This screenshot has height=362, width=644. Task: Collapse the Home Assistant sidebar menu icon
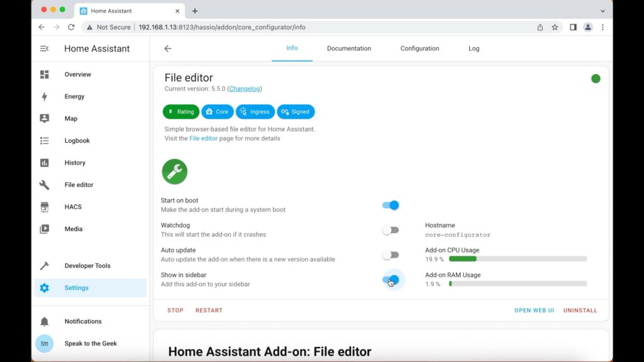tap(45, 48)
